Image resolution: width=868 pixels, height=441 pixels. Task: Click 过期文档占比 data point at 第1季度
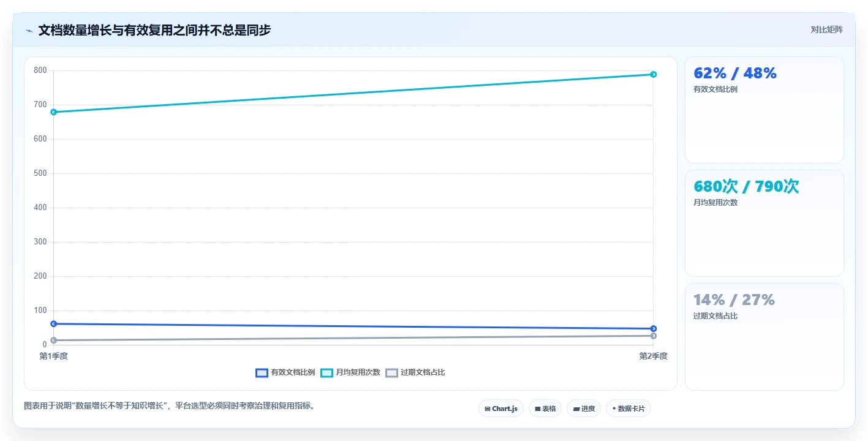pyautogui.click(x=54, y=340)
